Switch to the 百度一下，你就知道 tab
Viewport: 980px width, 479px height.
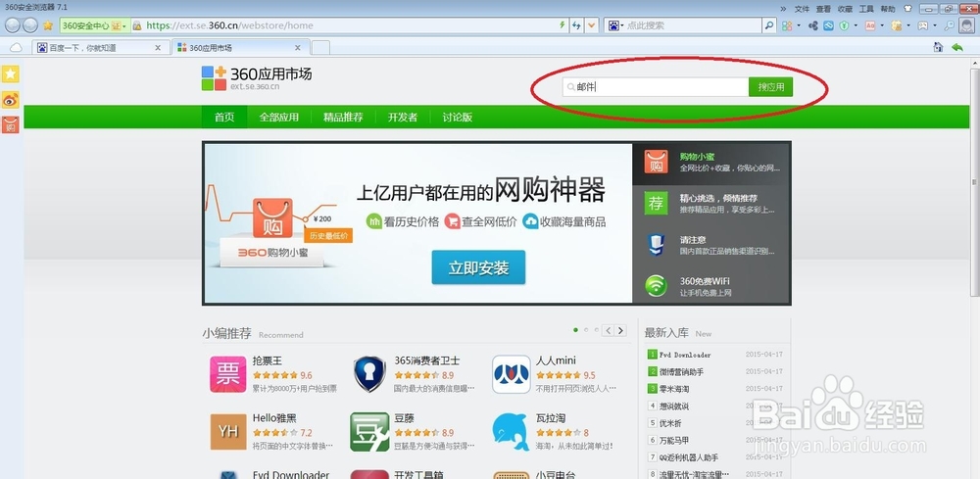pos(100,47)
